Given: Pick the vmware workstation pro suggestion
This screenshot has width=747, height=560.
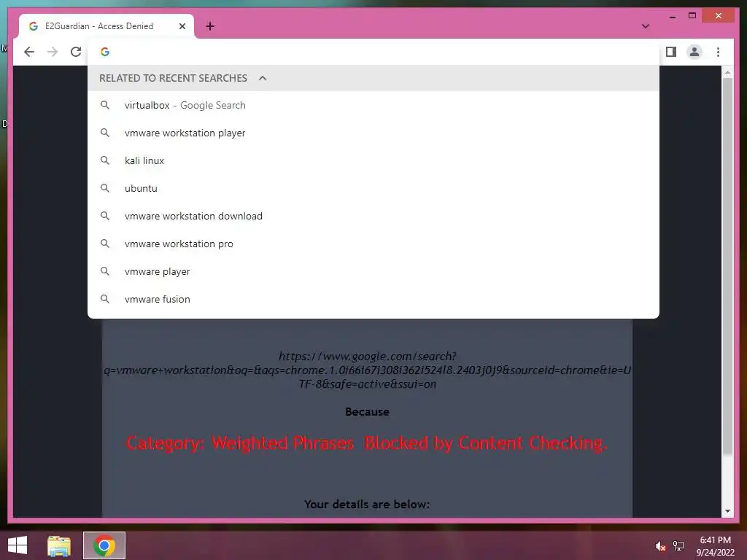Looking at the screenshot, I should (x=373, y=244).
